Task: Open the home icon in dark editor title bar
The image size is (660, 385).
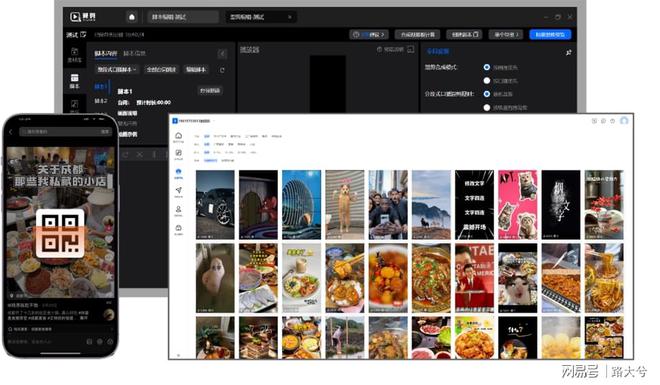Action: point(132,17)
